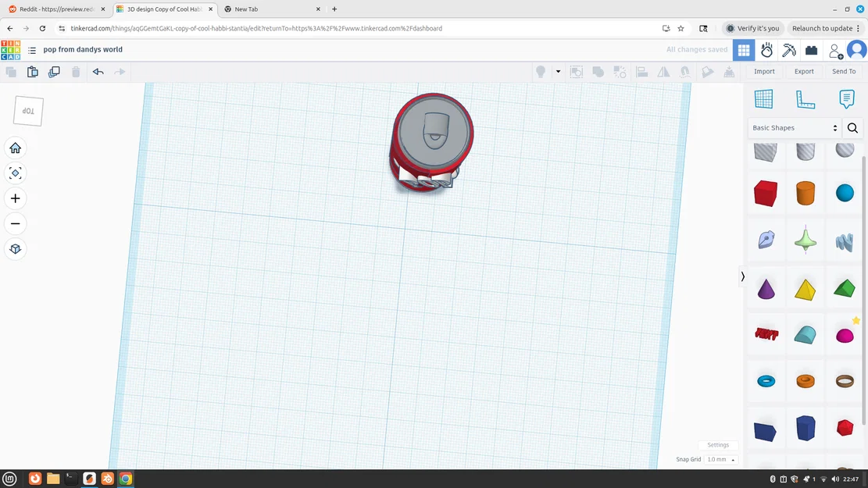Image resolution: width=868 pixels, height=488 pixels.
Task: Select the orange Cylinder shape
Action: 805,193
